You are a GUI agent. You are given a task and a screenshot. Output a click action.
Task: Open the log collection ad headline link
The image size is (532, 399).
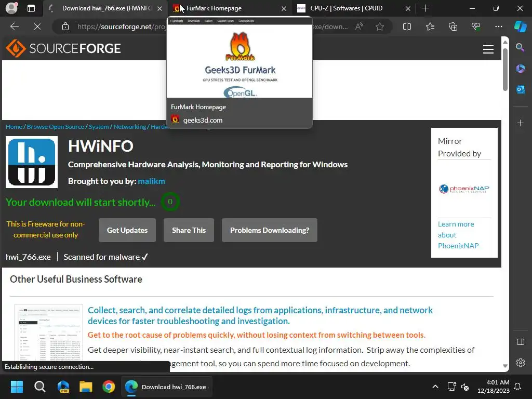pyautogui.click(x=260, y=315)
